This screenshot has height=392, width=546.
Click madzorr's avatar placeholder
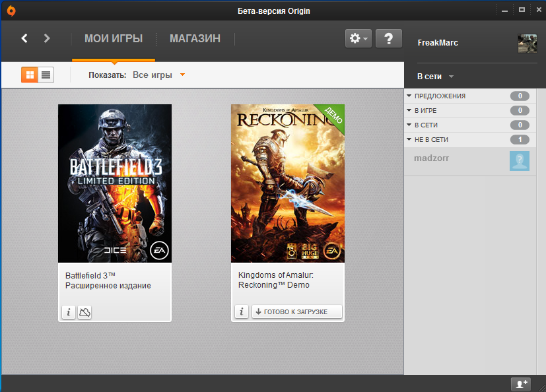(x=520, y=161)
